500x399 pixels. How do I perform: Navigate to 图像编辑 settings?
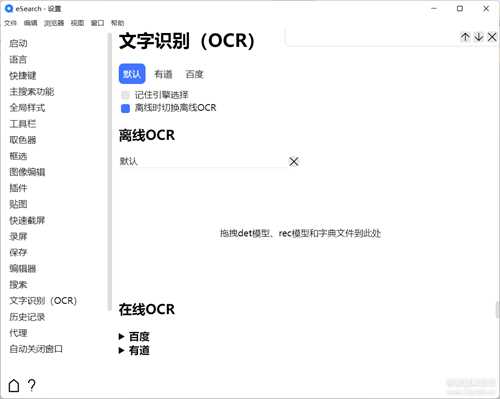(27, 172)
